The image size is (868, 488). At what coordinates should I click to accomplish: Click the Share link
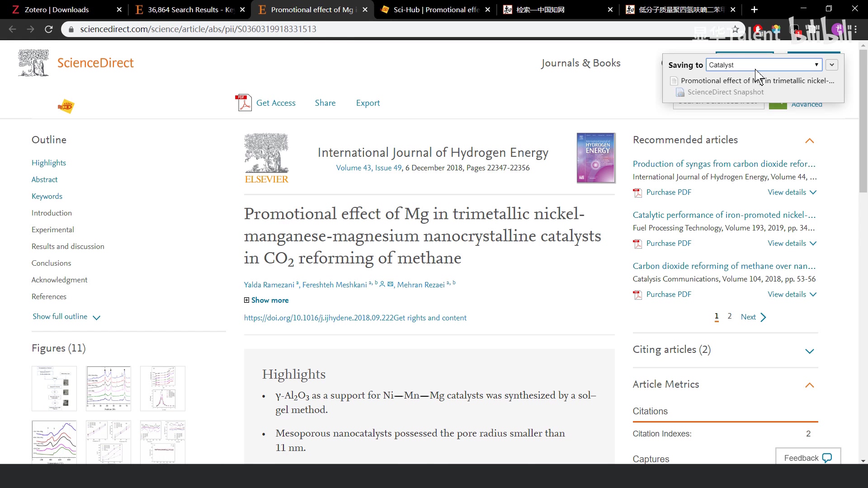coord(325,103)
